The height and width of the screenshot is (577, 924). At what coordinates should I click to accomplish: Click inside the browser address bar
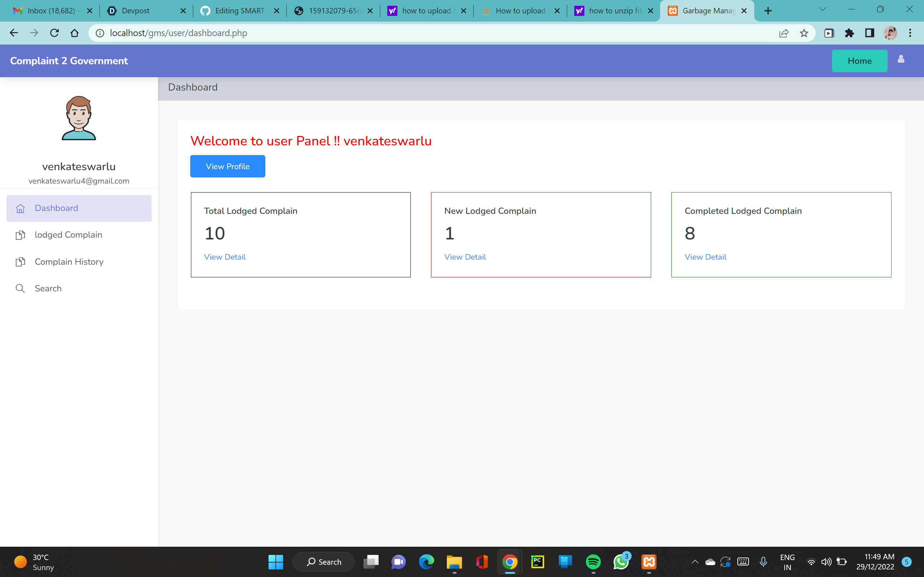coord(267,33)
